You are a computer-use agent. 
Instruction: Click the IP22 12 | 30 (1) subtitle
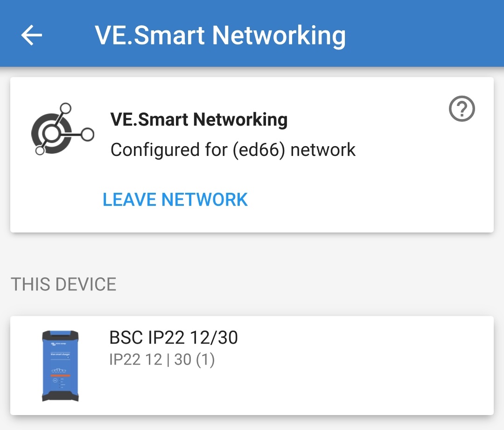click(x=161, y=360)
